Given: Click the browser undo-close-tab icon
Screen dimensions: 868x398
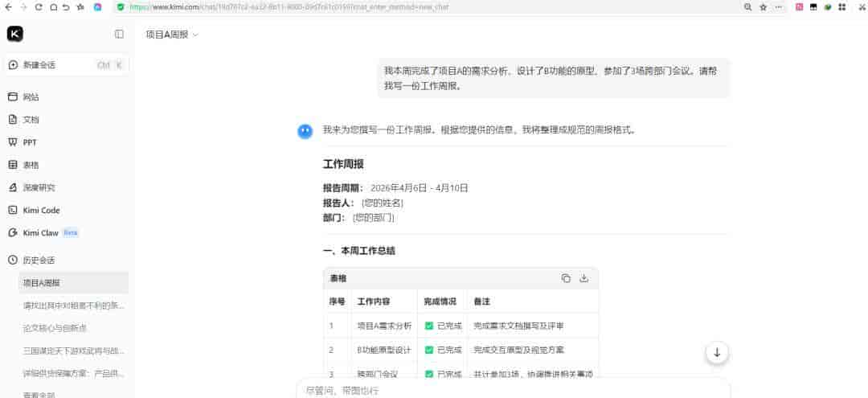Looking at the screenshot, I should 67,7.
